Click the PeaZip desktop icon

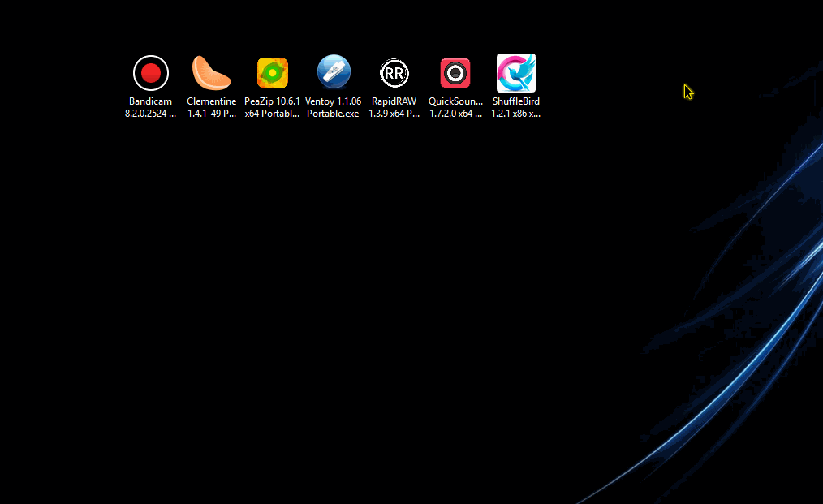pyautogui.click(x=273, y=73)
